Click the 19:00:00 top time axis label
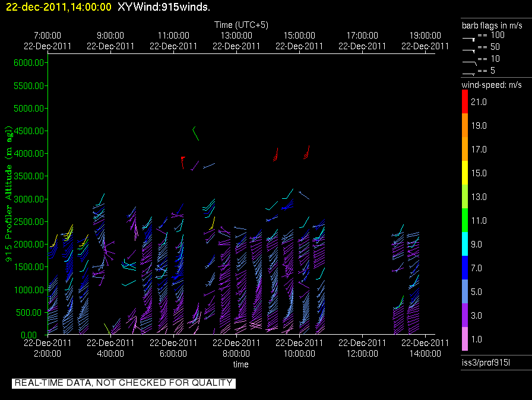 click(425, 36)
